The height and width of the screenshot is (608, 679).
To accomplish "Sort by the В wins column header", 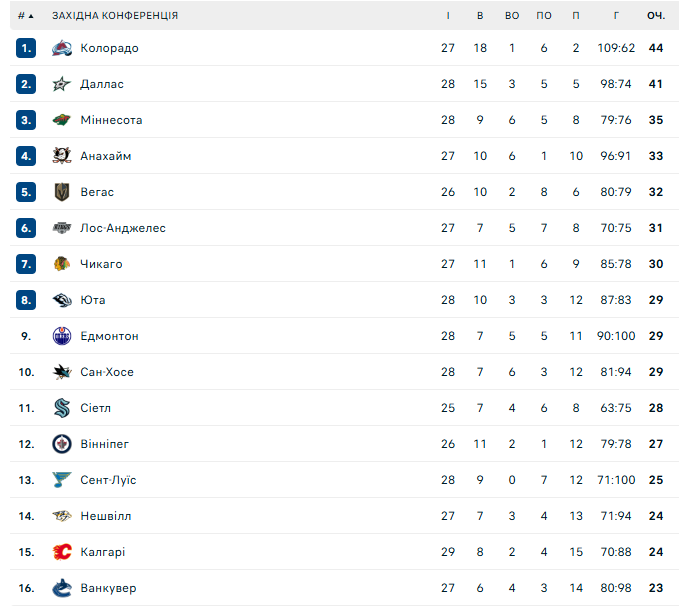I will pos(480,16).
